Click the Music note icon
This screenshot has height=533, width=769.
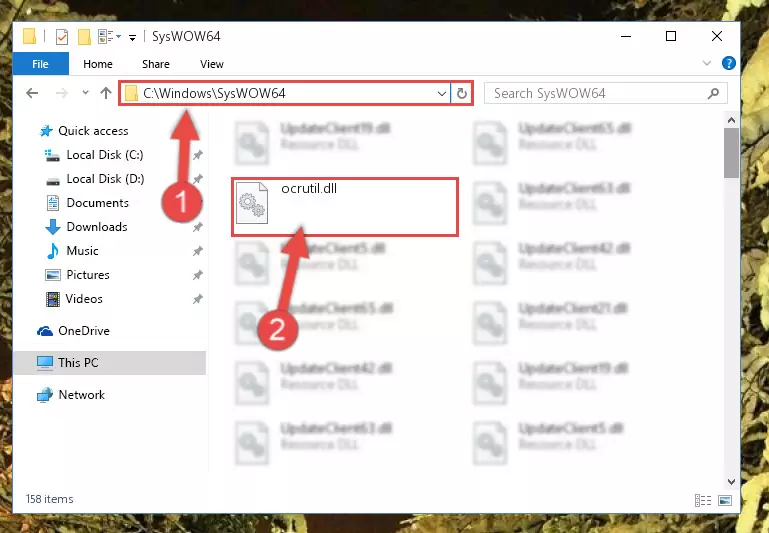coord(52,251)
